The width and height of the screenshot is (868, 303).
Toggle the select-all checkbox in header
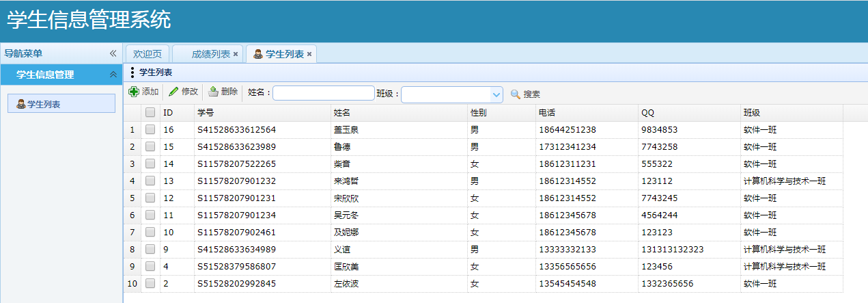[x=150, y=112]
